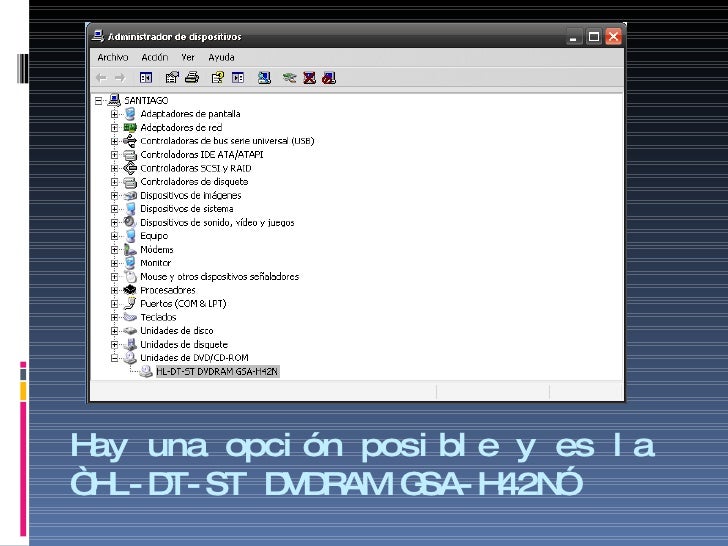Click the sound, video and games speaker icon

[x=130, y=222]
